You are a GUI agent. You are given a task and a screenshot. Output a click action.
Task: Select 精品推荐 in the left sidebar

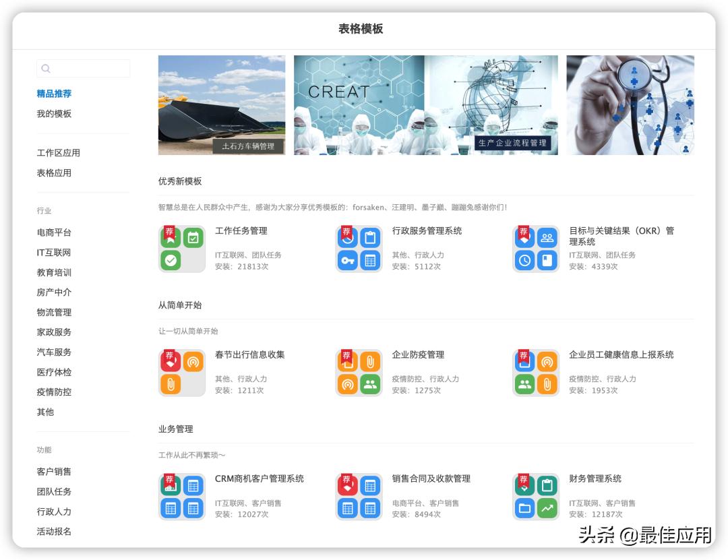53,93
